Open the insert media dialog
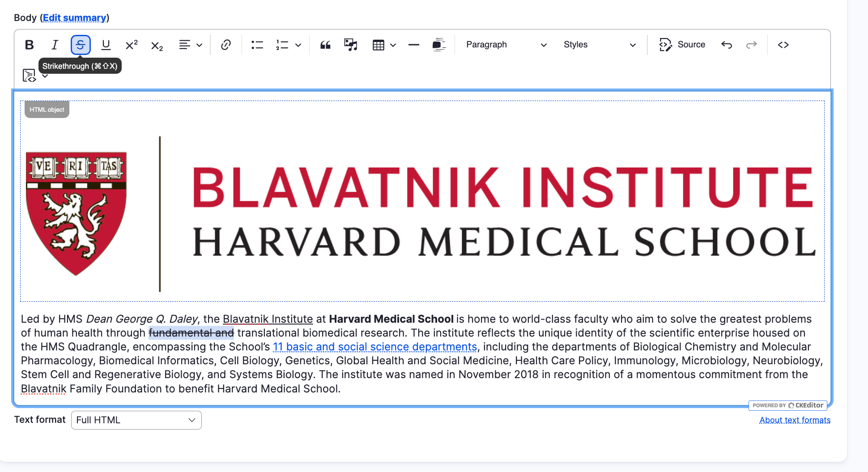 click(351, 45)
